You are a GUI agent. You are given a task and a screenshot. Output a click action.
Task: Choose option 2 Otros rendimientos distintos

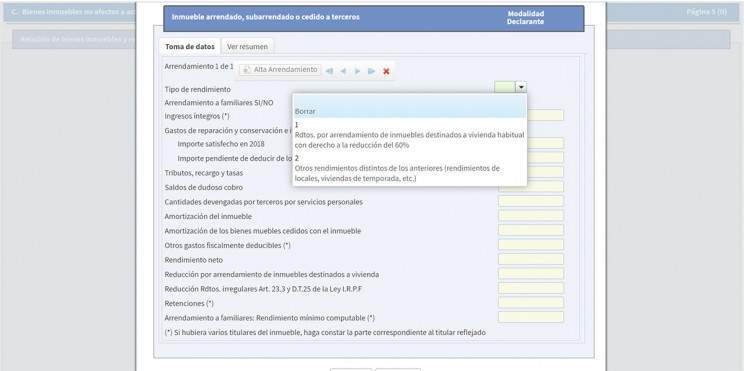point(409,168)
